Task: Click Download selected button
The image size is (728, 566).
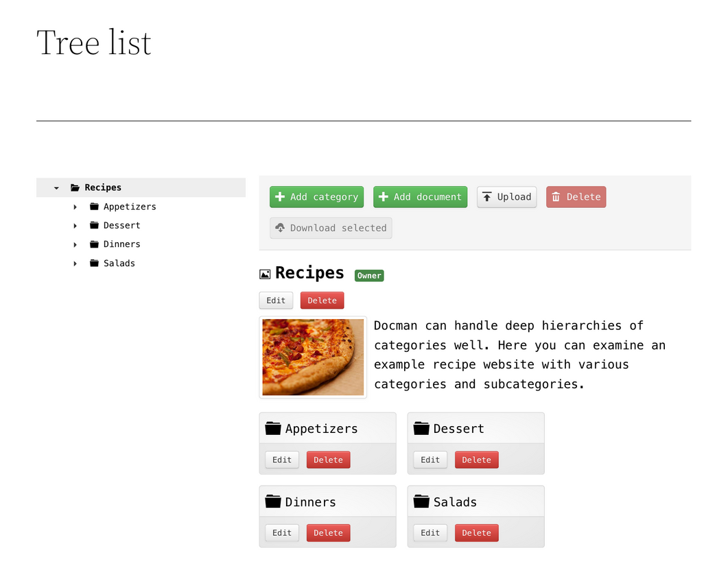Action: [331, 228]
